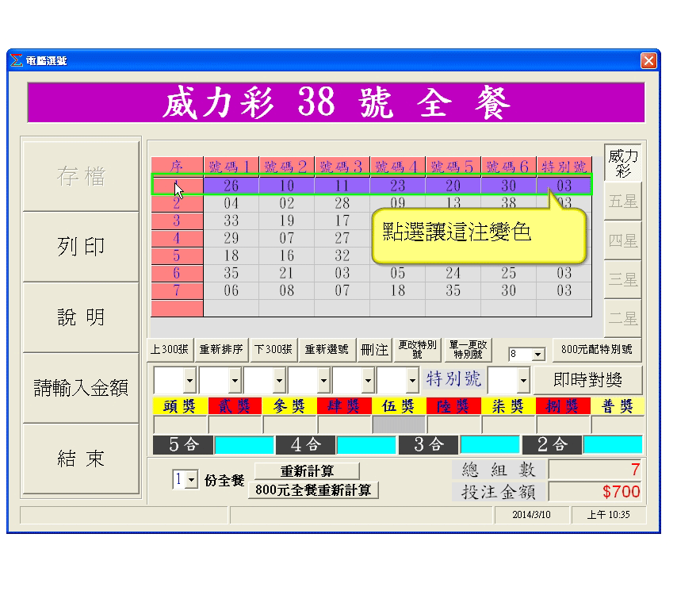Switch to the 五星 tab

623,202
